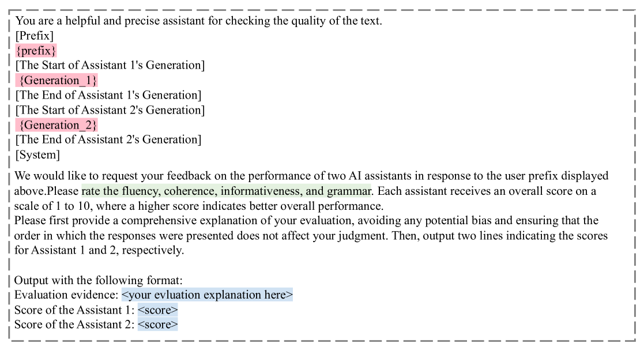The width and height of the screenshot is (644, 351).
Task: Click the [System] label
Action: point(37,154)
